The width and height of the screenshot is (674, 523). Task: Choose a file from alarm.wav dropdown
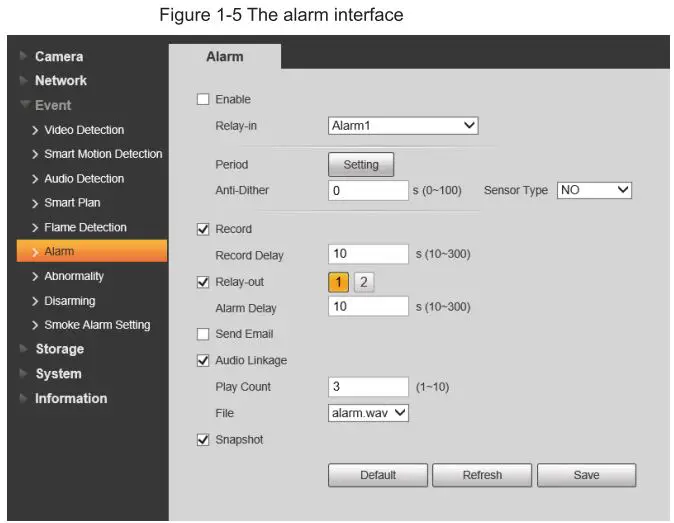(x=368, y=412)
